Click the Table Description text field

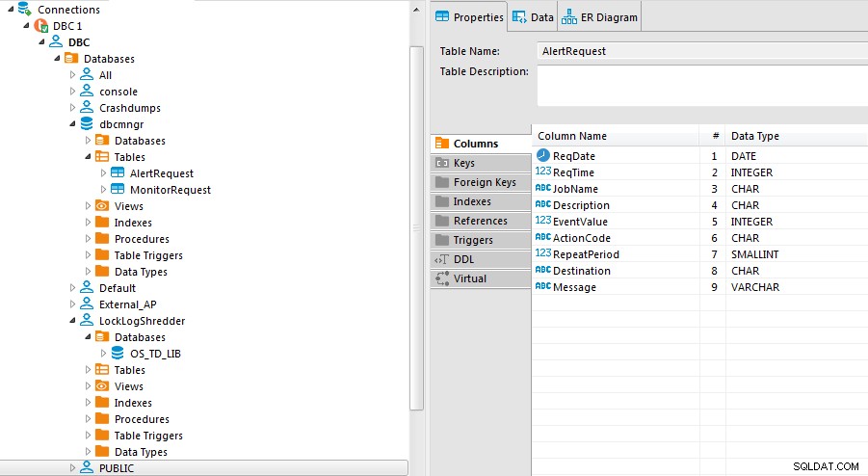coord(702,86)
